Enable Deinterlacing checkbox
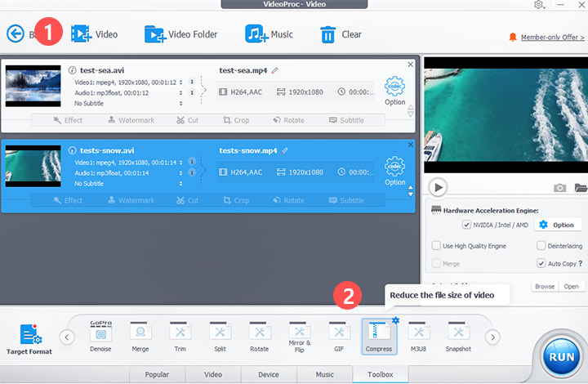588x384 pixels. [x=541, y=246]
